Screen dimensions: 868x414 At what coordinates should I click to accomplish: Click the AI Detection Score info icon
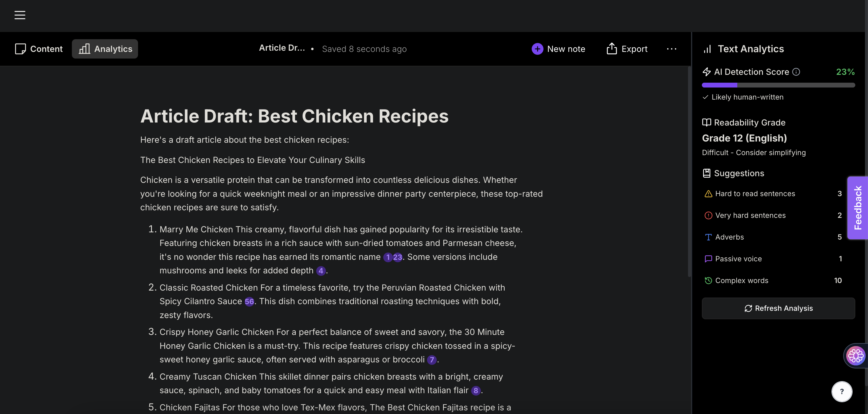(x=796, y=72)
